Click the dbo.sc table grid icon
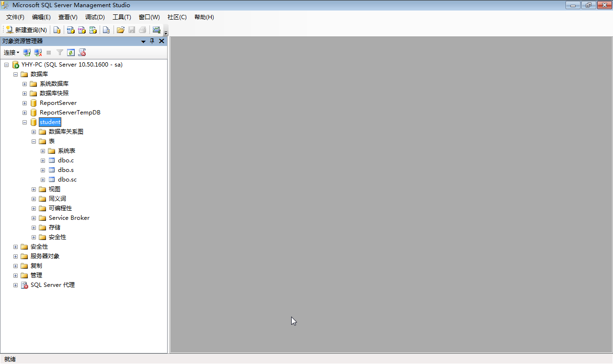This screenshot has width=613, height=364. pos(52,180)
